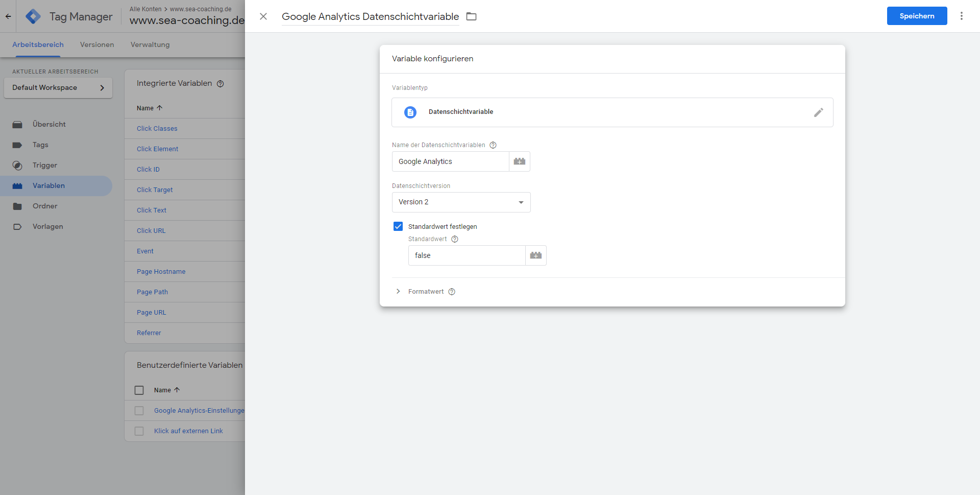Open the Page Hostname variable
The image size is (980, 495).
(x=161, y=271)
